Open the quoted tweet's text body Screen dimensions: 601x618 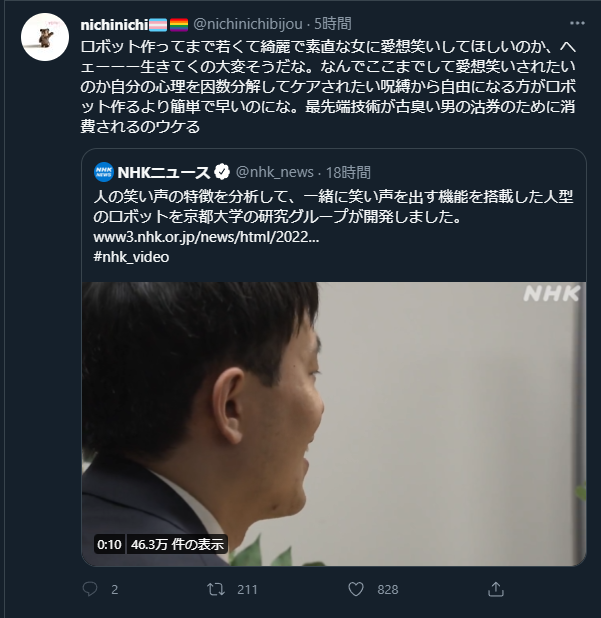333,207
